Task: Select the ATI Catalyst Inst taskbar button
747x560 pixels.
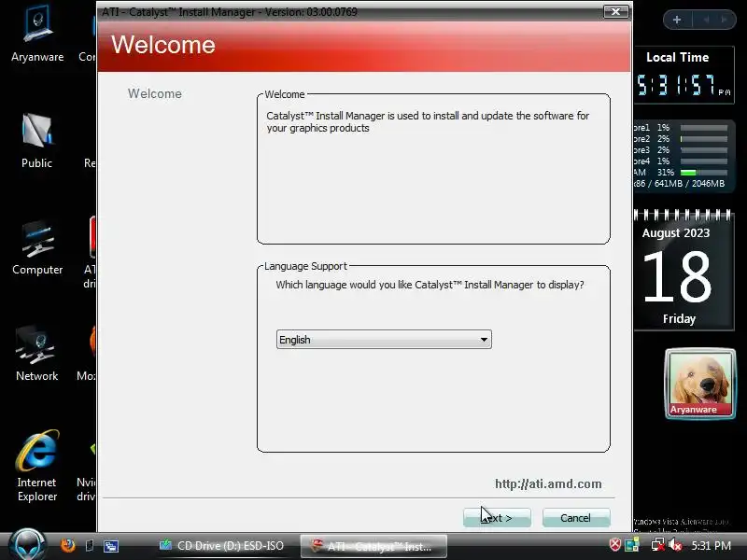Action: pyautogui.click(x=373, y=546)
